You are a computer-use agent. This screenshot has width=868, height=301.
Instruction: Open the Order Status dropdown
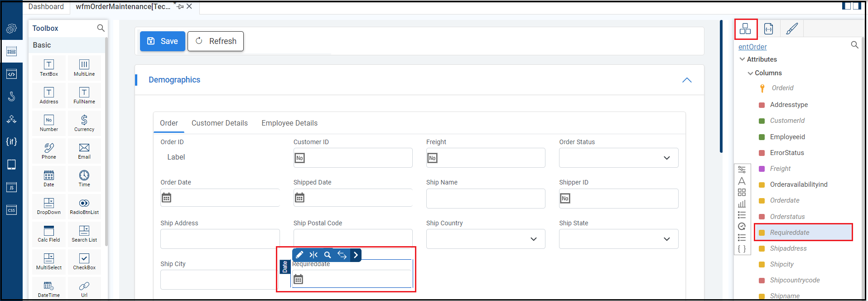pos(618,158)
